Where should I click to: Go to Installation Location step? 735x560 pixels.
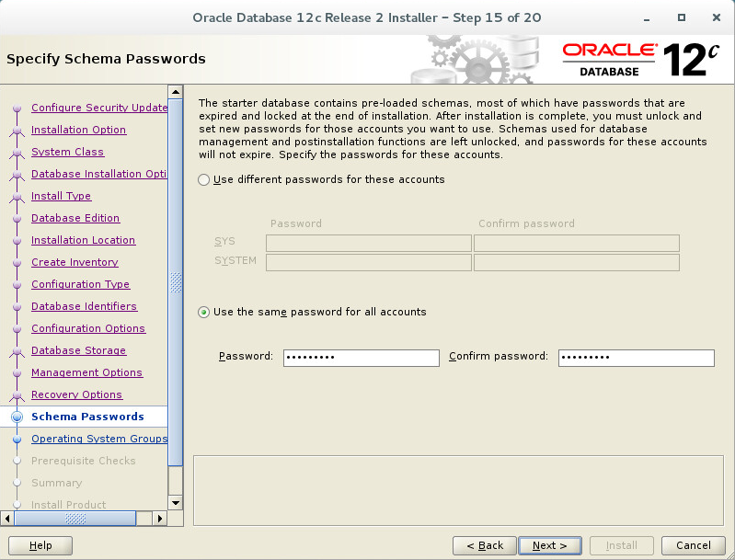(84, 240)
